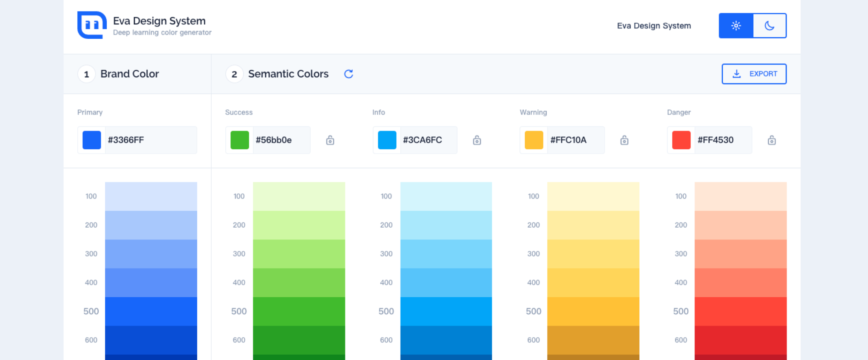This screenshot has width=868, height=360.
Task: Open the Eva Design System header link
Action: (x=654, y=26)
